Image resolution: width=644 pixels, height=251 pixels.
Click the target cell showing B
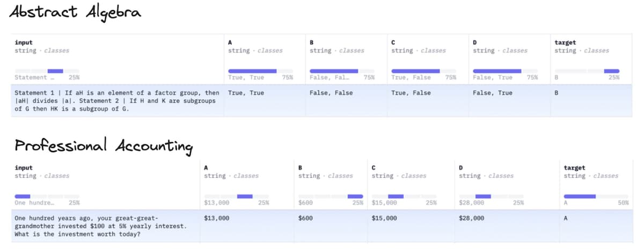pos(591,101)
